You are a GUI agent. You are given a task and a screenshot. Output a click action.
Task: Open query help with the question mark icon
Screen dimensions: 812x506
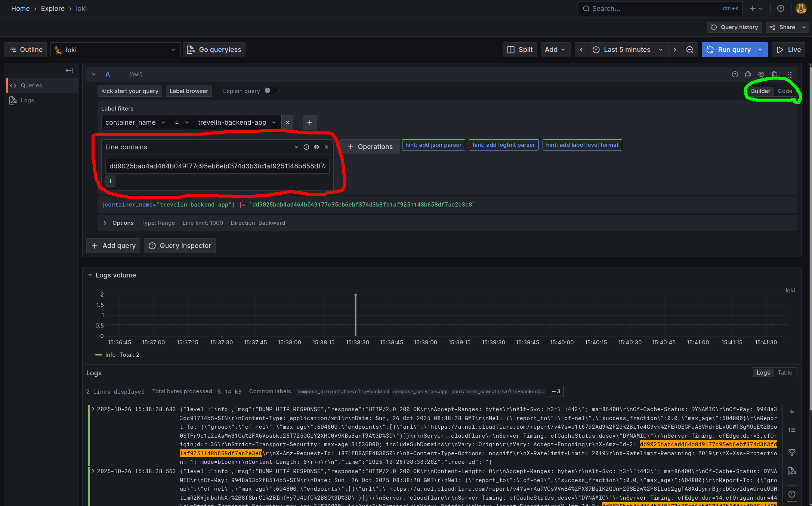click(x=735, y=74)
